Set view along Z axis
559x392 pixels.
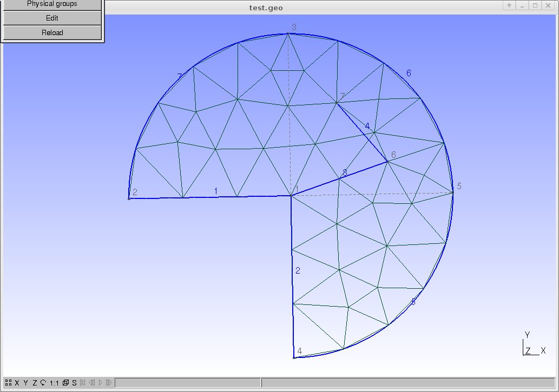coord(35,383)
